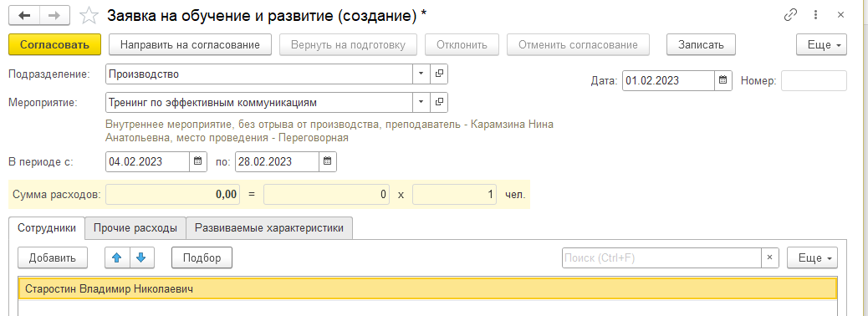Open Подразделение record via open-form icon
868x316 pixels.
click(x=439, y=74)
